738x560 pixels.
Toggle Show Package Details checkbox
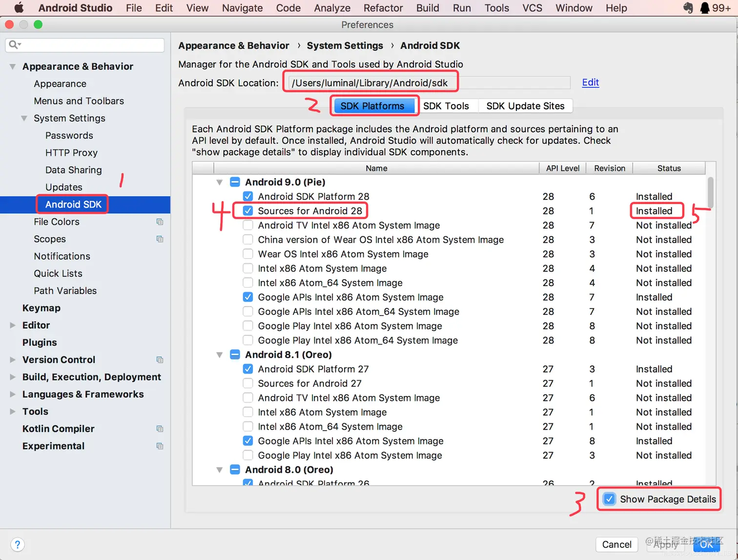pos(609,499)
